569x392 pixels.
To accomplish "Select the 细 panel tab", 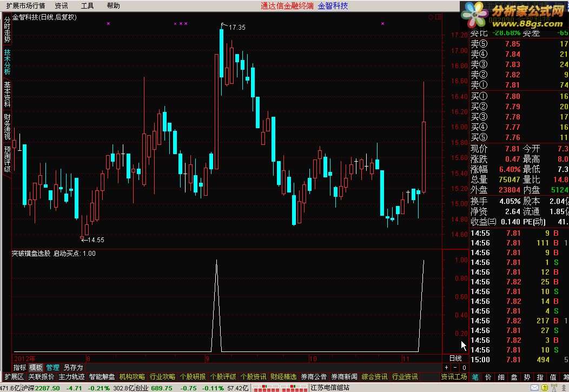I will [x=501, y=377].
